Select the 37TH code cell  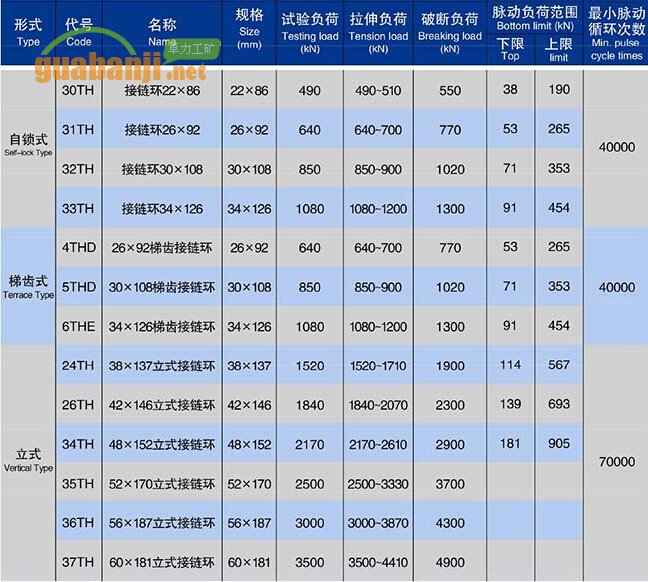coord(78,562)
